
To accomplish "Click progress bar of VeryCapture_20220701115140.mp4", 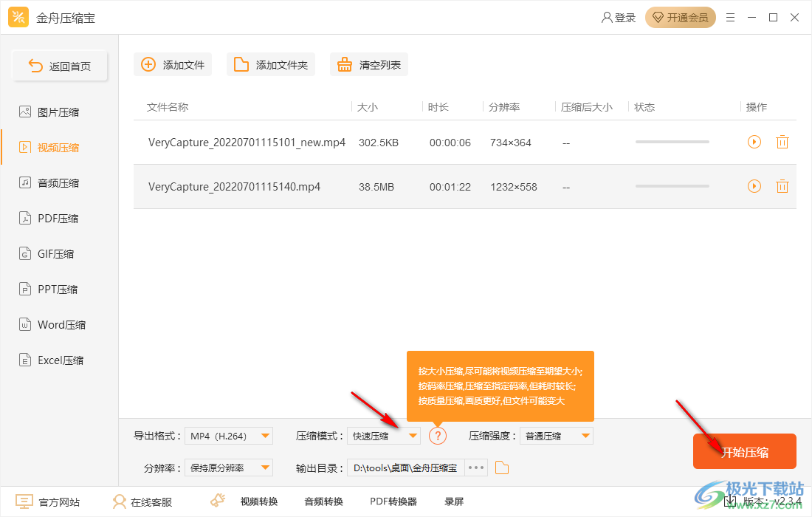I will point(672,185).
